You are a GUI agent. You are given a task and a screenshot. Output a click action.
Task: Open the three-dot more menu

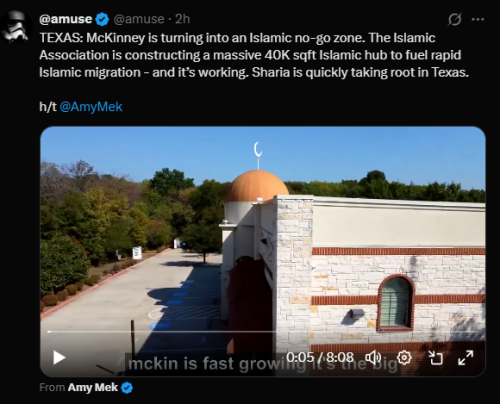[x=478, y=19]
